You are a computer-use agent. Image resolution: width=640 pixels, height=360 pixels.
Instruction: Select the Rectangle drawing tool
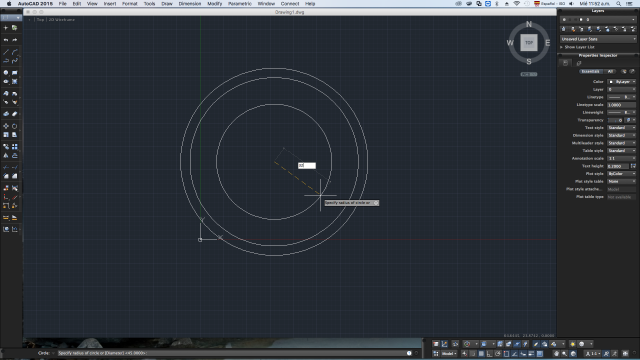15,73
